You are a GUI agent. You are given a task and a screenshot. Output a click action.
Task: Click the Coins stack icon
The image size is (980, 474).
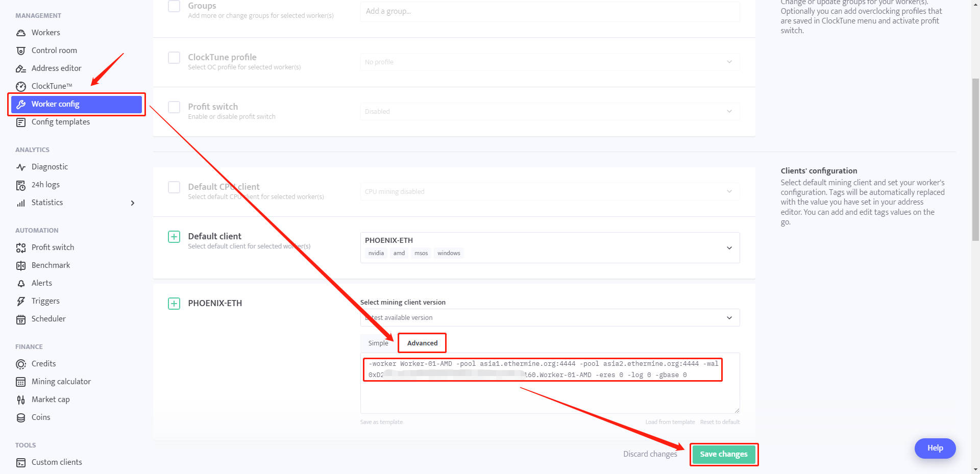coord(21,417)
